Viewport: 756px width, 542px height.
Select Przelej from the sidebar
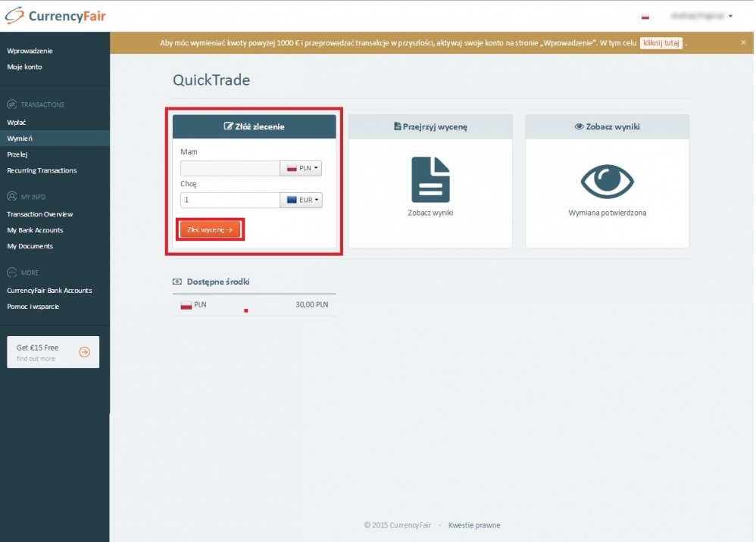(x=17, y=154)
